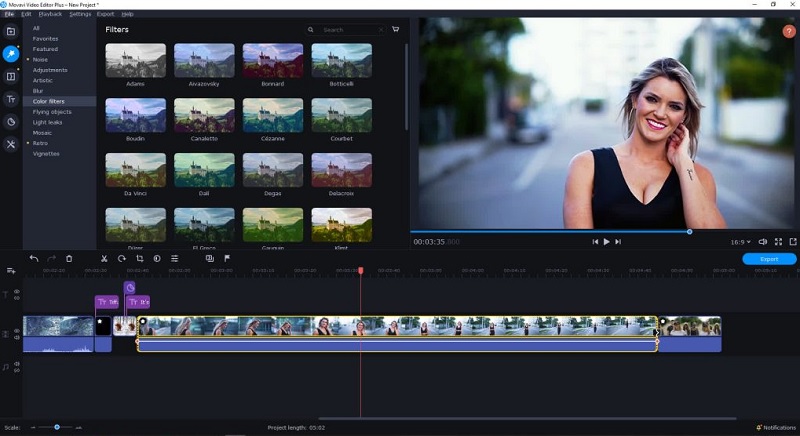Rotate the clip using rotate icon
800x436 pixels.
[121, 259]
